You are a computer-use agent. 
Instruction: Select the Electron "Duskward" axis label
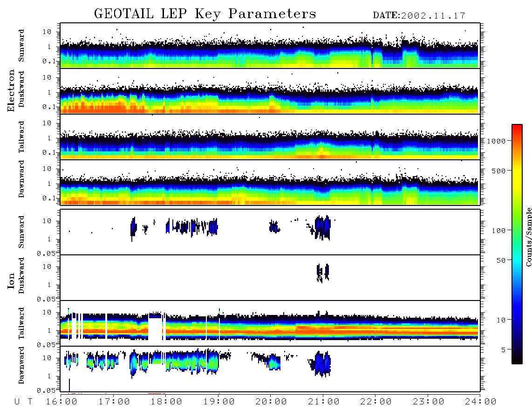21,89
